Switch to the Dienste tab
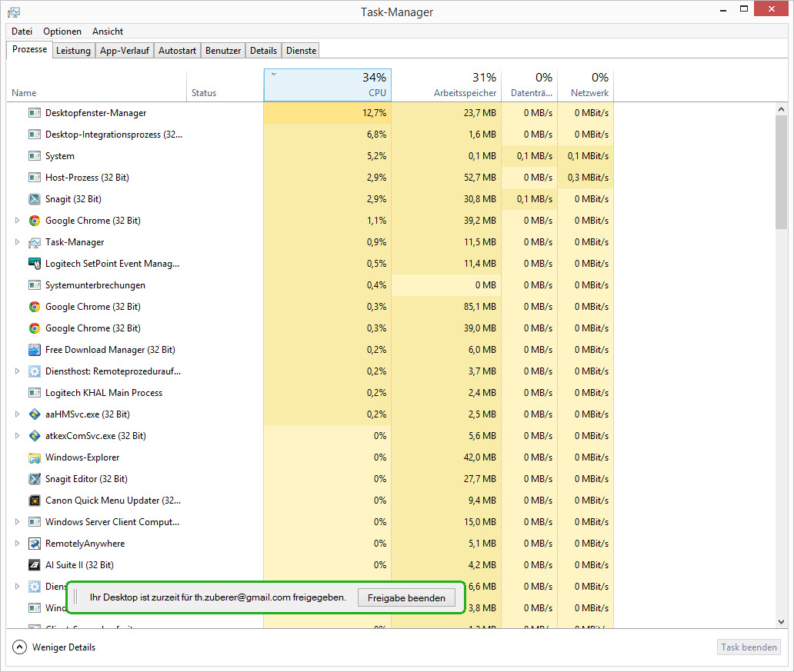The height and width of the screenshot is (672, 794). [x=302, y=51]
